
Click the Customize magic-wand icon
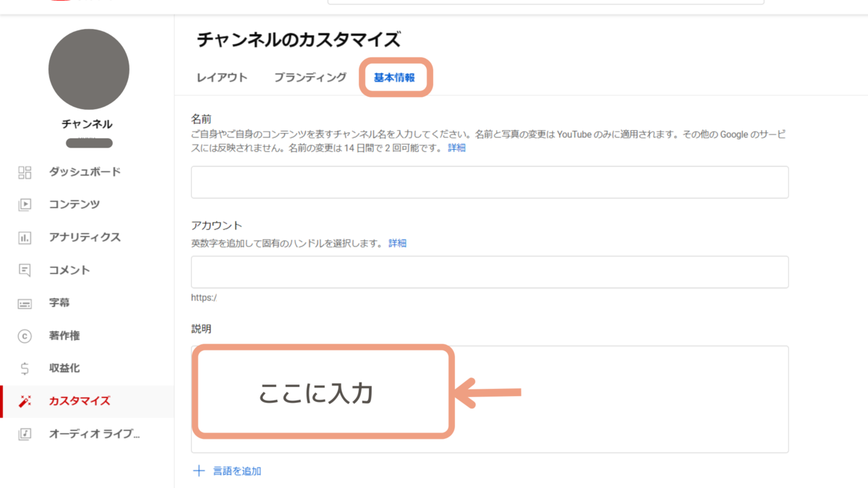tap(25, 401)
